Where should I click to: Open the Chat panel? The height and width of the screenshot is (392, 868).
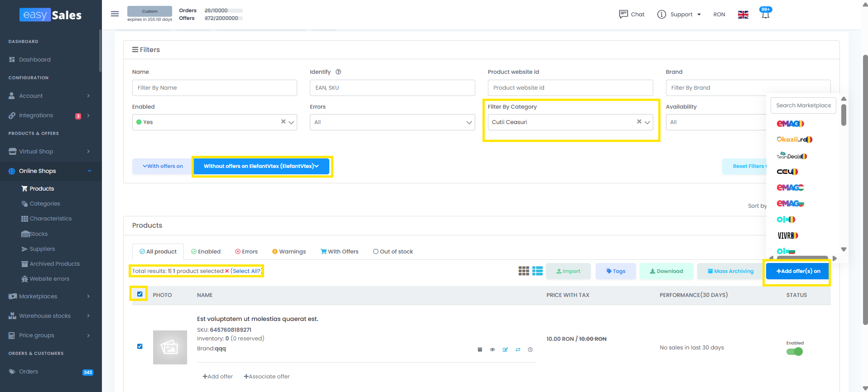(632, 14)
